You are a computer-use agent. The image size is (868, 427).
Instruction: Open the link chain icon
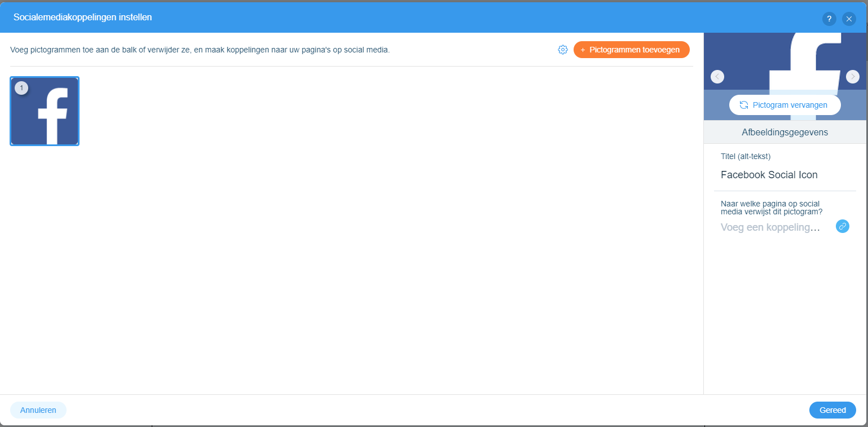click(843, 226)
